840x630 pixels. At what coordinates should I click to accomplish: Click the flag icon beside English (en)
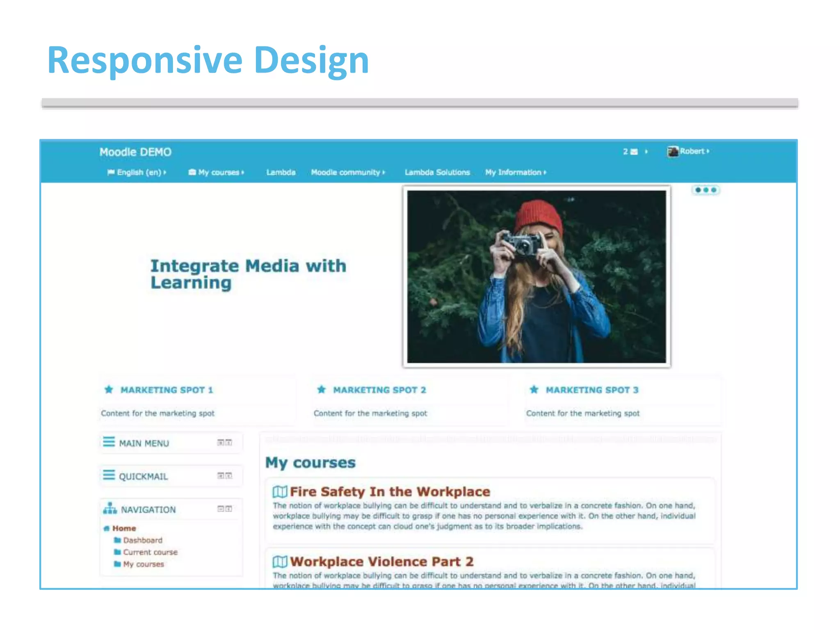tap(111, 172)
